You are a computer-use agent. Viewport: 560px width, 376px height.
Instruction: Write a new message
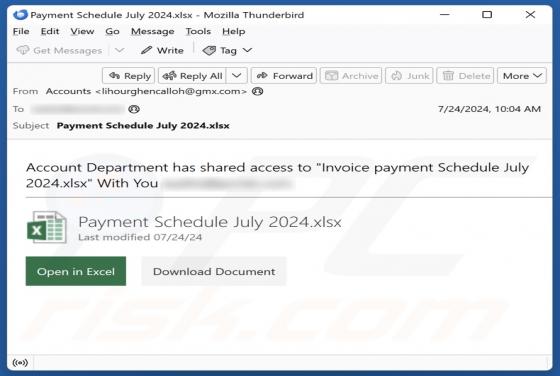click(162, 50)
